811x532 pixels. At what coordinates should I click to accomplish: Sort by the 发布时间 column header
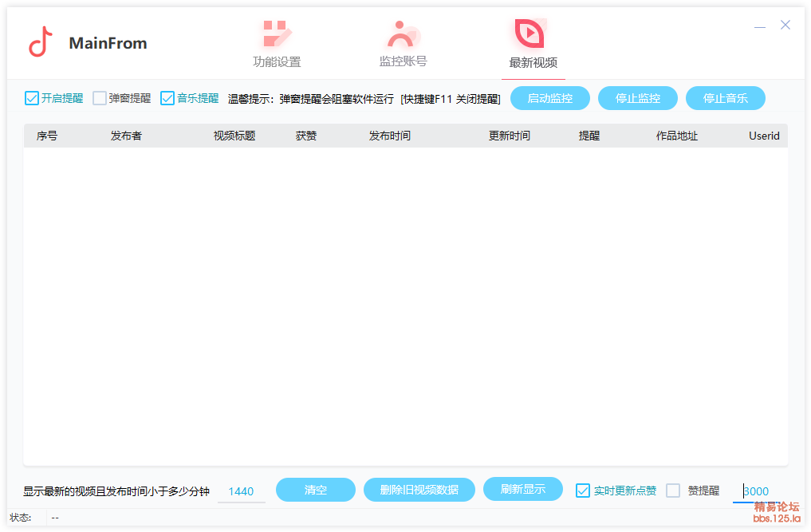389,136
